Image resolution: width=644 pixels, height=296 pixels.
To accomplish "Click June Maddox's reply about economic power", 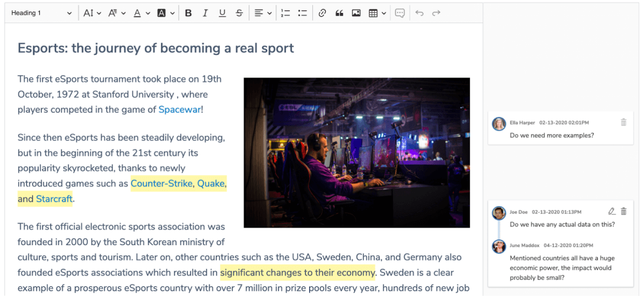I will [562, 268].
